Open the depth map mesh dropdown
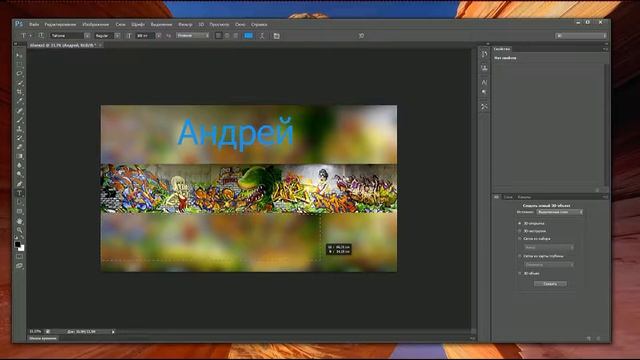 click(549, 264)
